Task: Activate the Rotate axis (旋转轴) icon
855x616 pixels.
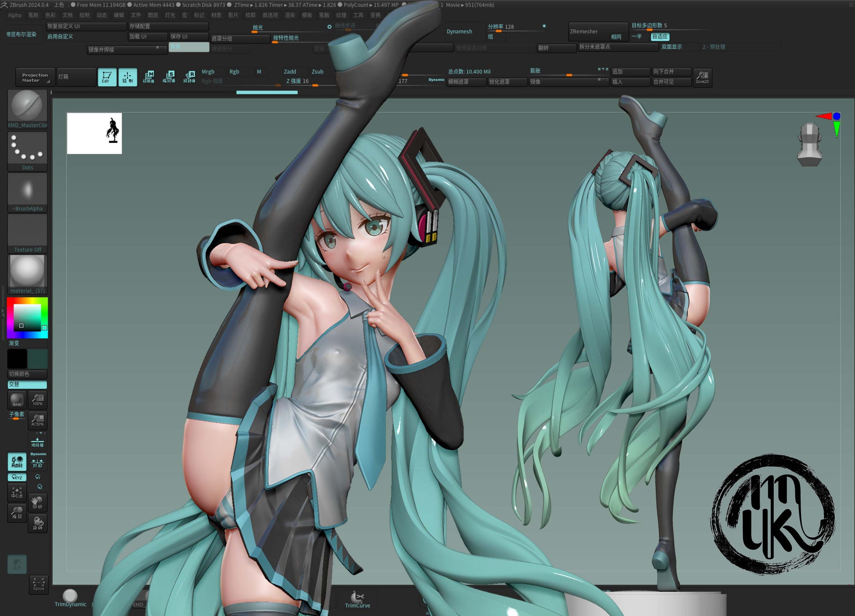Action: [x=190, y=77]
